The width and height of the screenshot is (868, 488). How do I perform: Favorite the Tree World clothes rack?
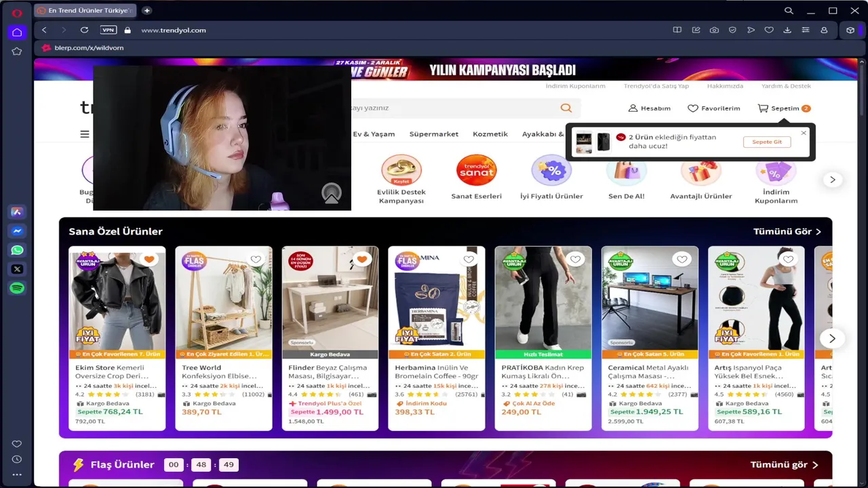(x=256, y=259)
